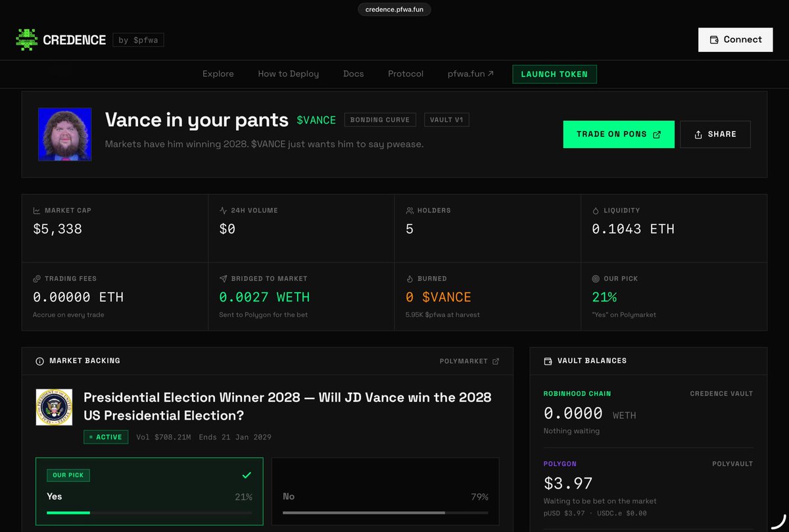This screenshot has height=532, width=789.
Task: Click the Our Pick target icon
Action: pos(596,279)
